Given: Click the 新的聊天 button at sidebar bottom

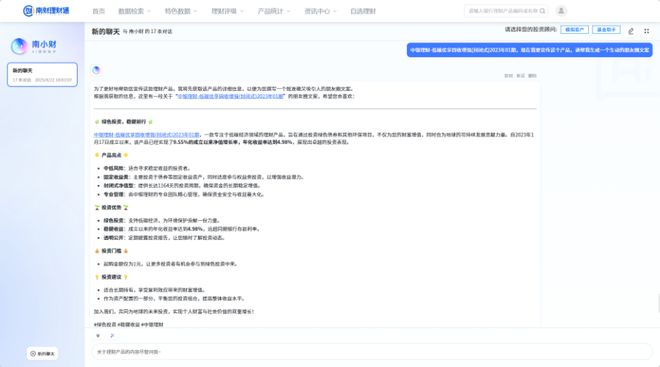Looking at the screenshot, I should click(x=43, y=354).
